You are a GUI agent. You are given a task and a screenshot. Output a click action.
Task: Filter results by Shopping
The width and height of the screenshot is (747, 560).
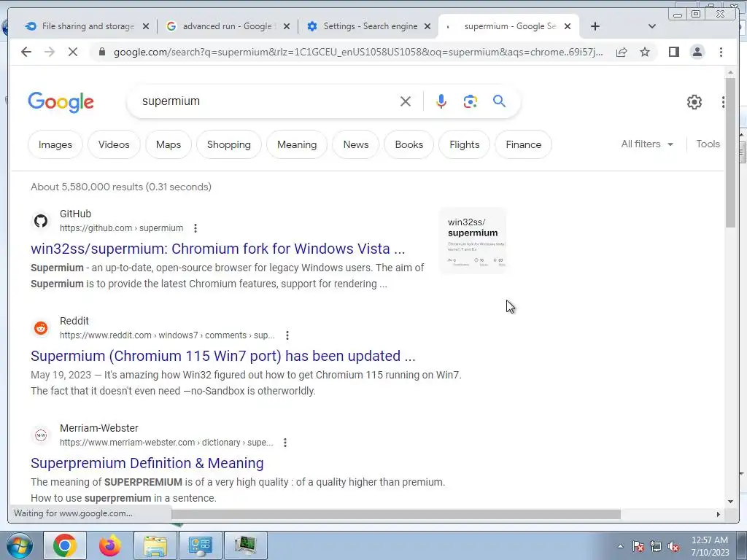coord(228,144)
